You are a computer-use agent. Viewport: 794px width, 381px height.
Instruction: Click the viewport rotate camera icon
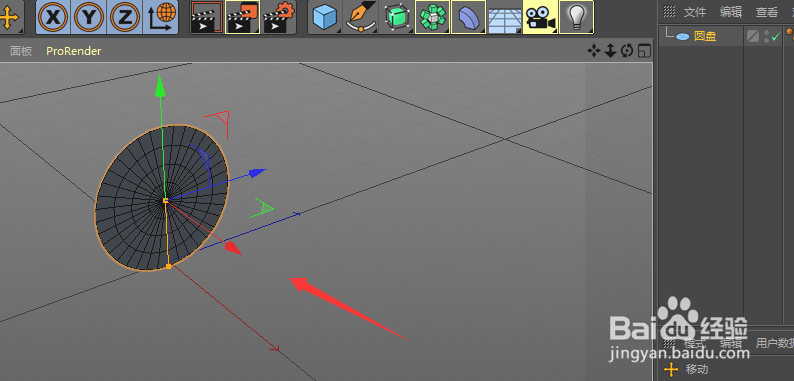(x=627, y=51)
